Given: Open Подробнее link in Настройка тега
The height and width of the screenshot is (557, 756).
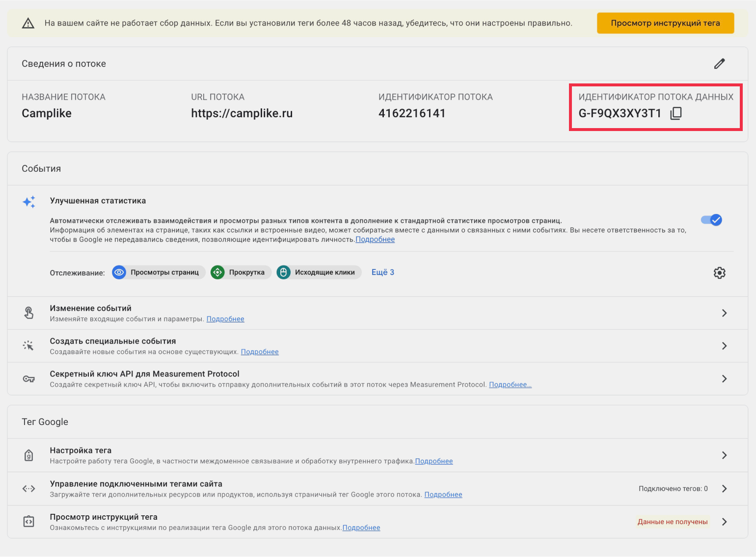Looking at the screenshot, I should 434,461.
